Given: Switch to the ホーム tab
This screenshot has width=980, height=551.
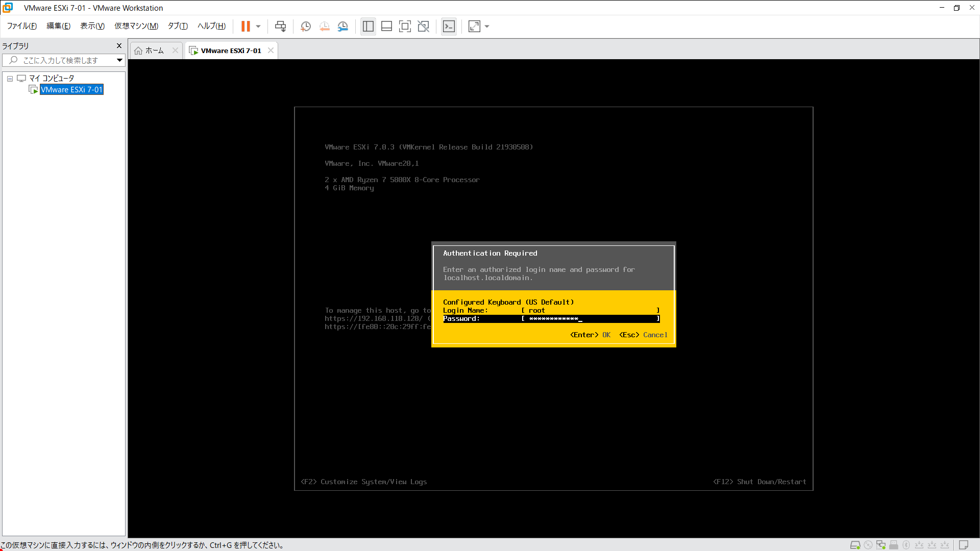Looking at the screenshot, I should pos(154,51).
